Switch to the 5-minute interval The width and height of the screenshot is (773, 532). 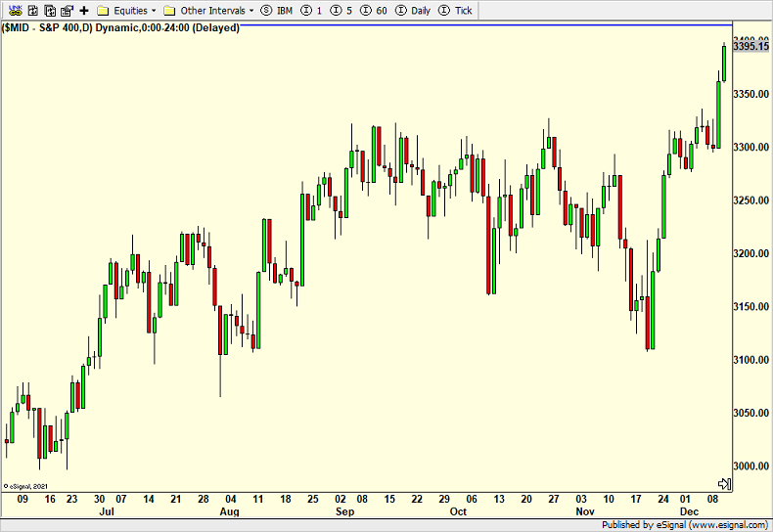point(341,10)
